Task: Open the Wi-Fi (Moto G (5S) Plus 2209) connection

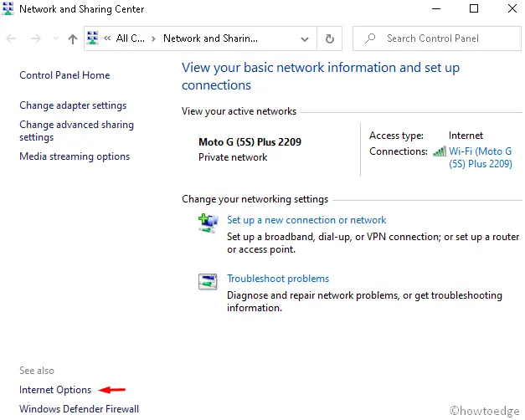Action: [480, 157]
